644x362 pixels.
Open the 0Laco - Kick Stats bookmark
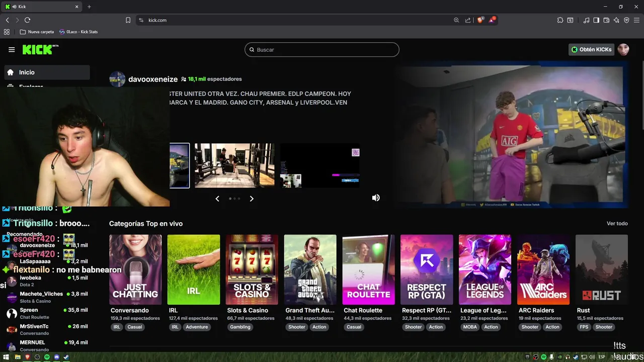point(78,32)
